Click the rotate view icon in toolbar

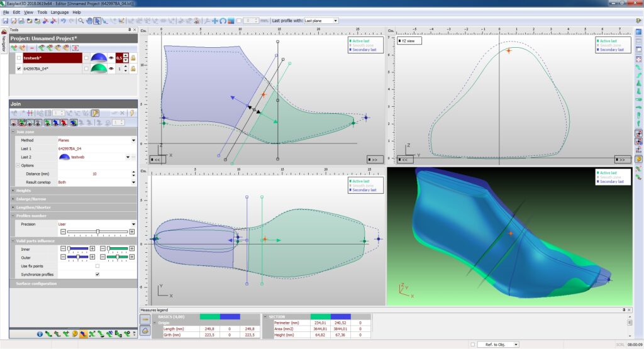tap(223, 21)
